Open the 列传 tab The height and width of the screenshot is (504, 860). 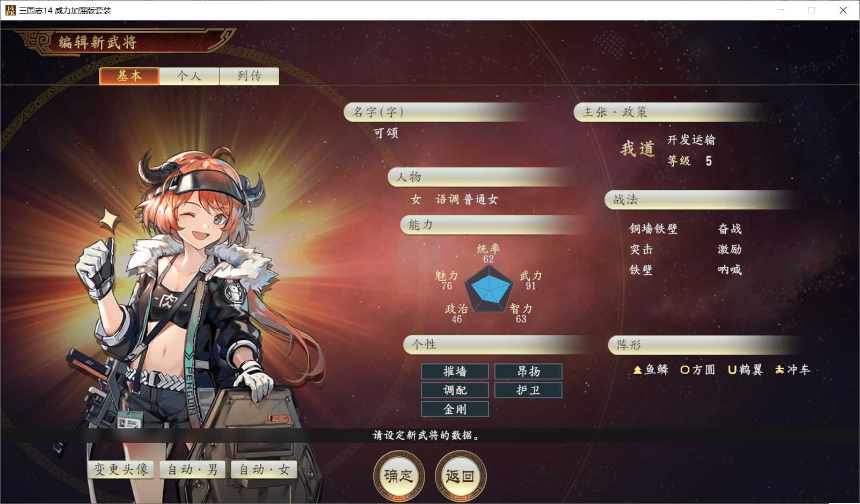click(x=250, y=76)
